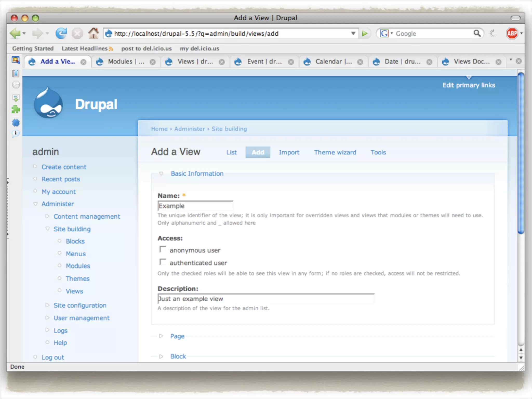Image resolution: width=532 pixels, height=399 pixels.
Task: Open the sidebar blue themes icon
Action: tap(16, 122)
